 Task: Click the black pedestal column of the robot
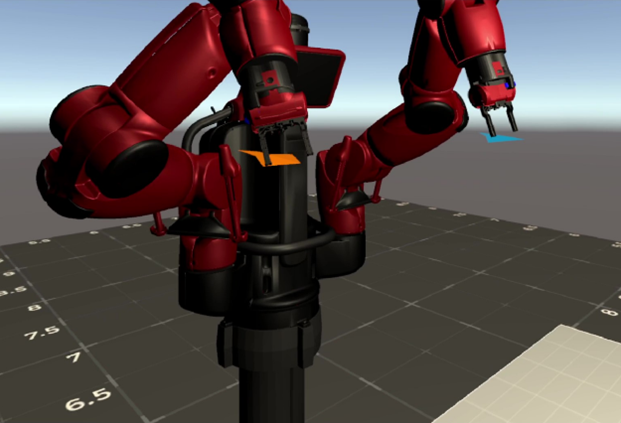pos(268,380)
